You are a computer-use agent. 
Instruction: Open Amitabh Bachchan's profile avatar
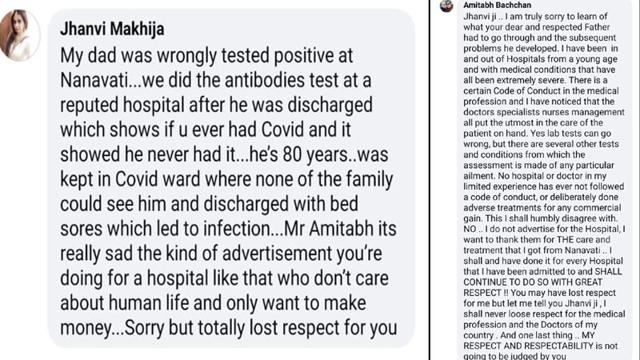pyautogui.click(x=447, y=6)
